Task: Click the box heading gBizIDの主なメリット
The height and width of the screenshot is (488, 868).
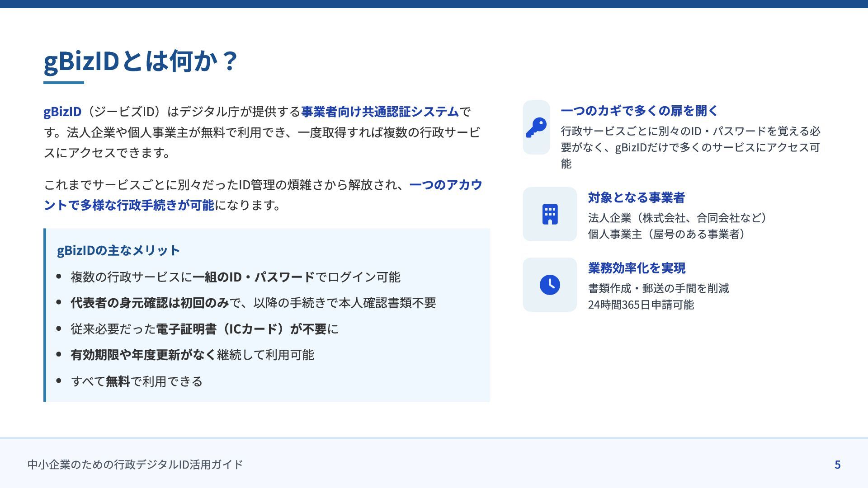Action: (x=118, y=250)
